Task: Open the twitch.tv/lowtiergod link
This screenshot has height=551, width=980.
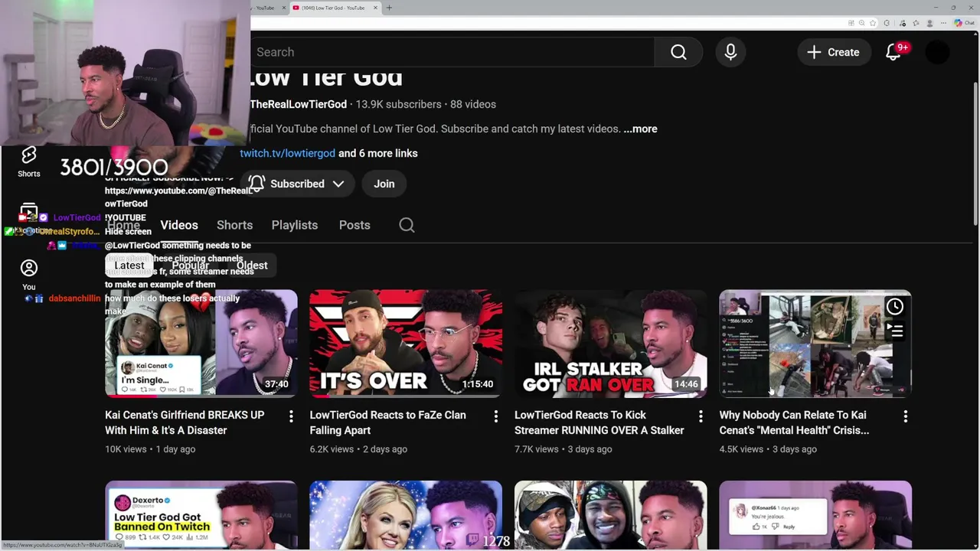Action: point(287,153)
